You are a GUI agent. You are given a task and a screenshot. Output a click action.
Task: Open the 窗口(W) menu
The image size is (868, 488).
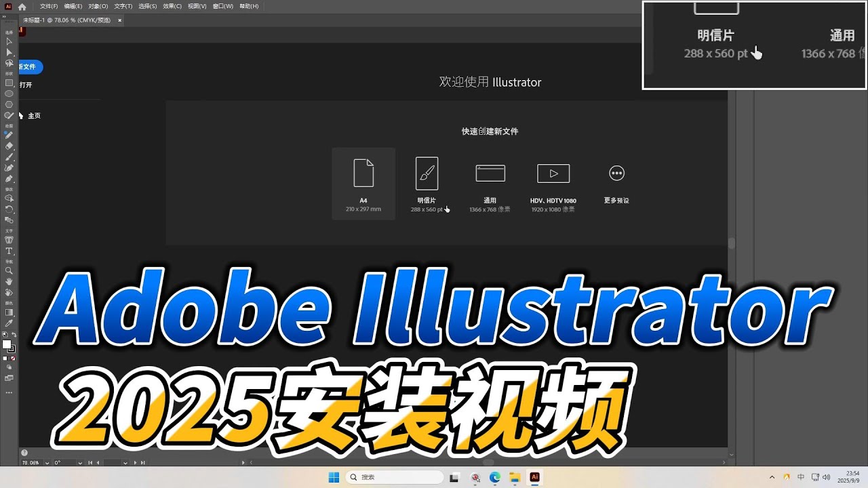tap(223, 6)
